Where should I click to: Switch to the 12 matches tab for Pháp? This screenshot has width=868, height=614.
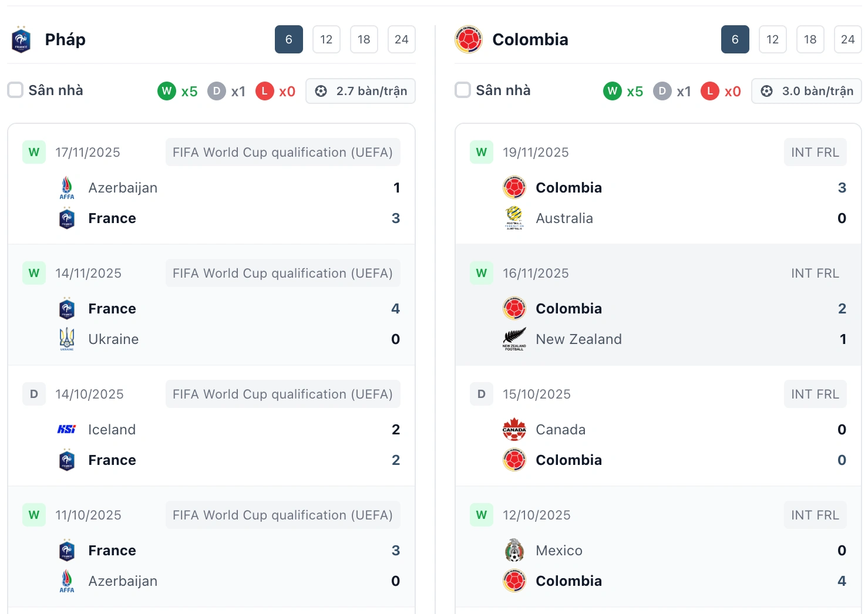coord(326,39)
